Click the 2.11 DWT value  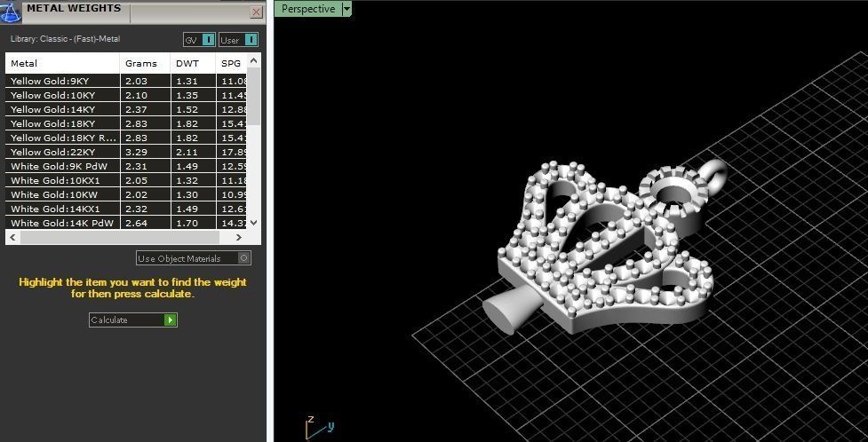coord(187,152)
